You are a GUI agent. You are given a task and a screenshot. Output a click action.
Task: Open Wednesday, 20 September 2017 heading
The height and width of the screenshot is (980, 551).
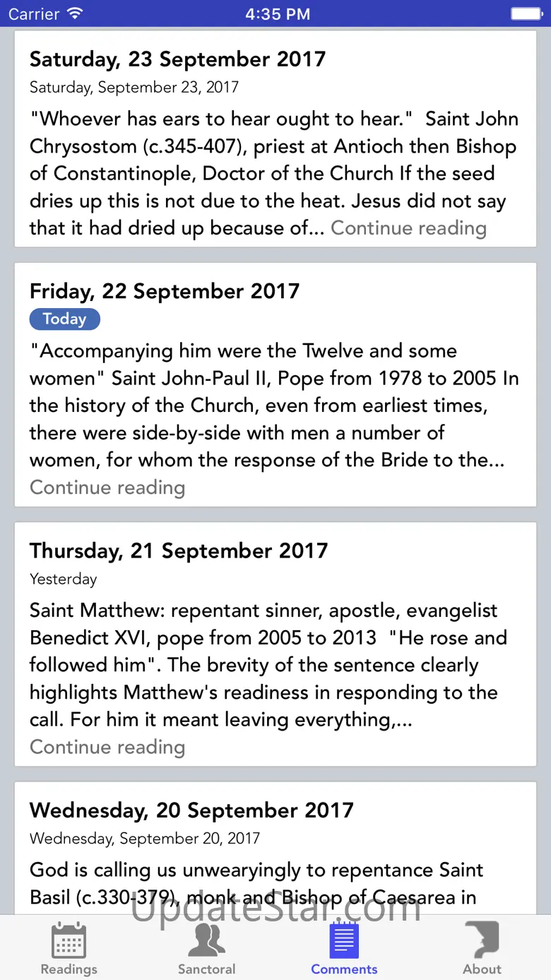[x=191, y=810]
